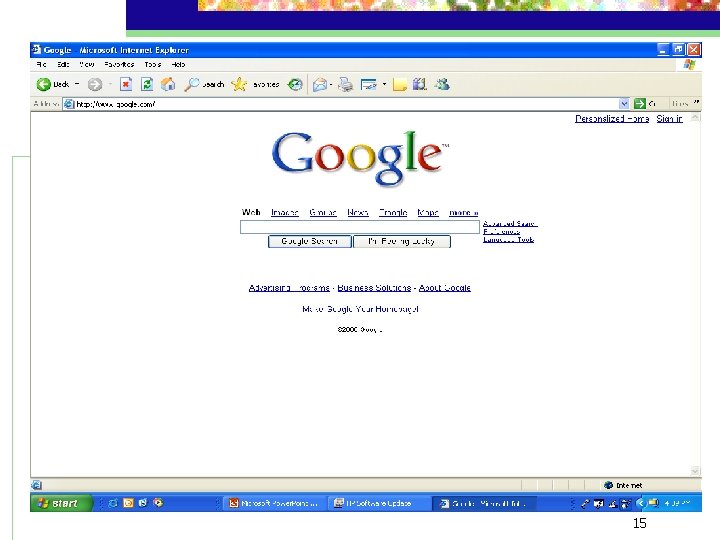Viewport: 720px width, 540px height.
Task: Launch the Messenger people icon
Action: [x=442, y=84]
